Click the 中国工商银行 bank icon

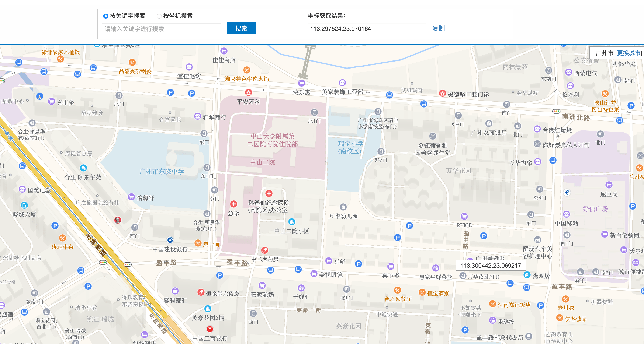(210, 329)
